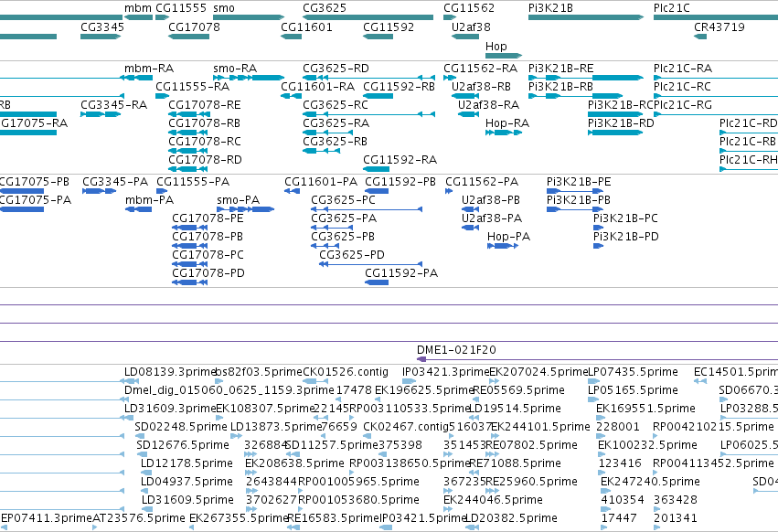Select EST RE07802.5prime
778x532 pixels.
[x=493, y=454]
